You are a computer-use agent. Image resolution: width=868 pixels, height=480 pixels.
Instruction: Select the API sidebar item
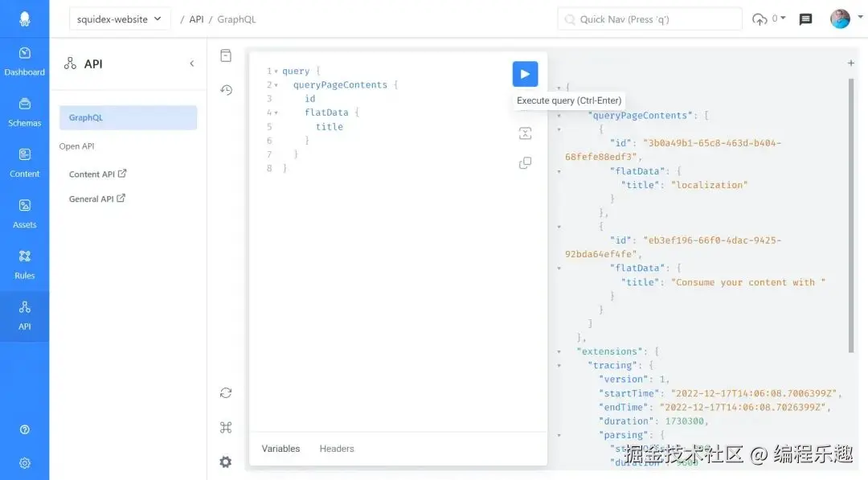(24, 316)
